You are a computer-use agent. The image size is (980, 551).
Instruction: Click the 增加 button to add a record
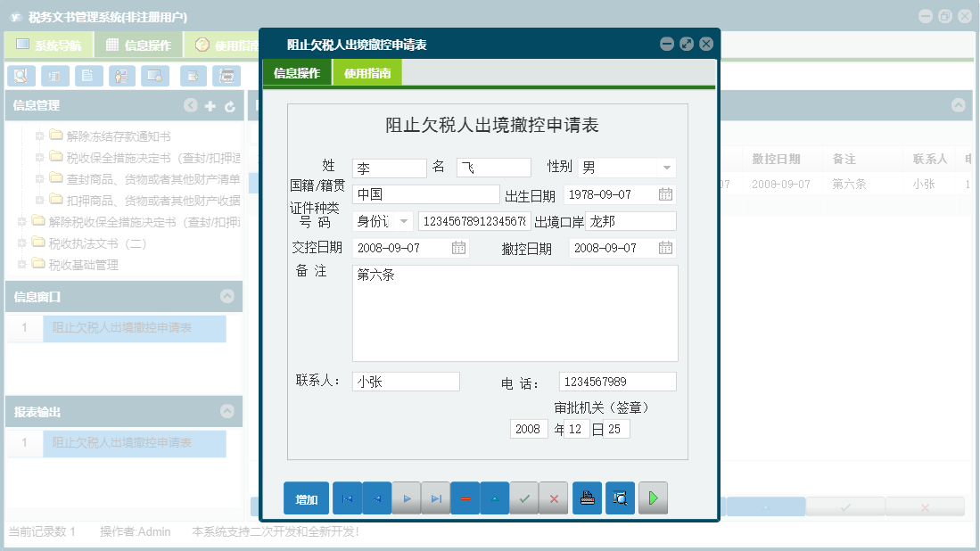(x=306, y=498)
